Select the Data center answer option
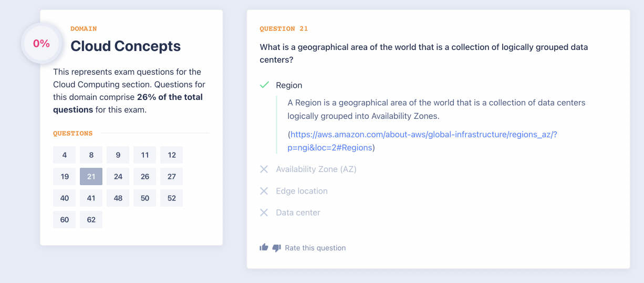 click(x=298, y=213)
